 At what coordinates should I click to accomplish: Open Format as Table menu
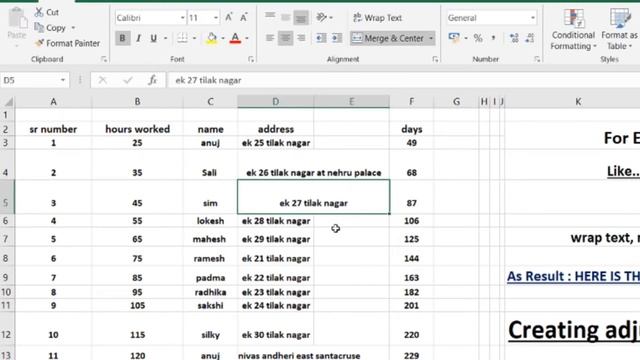[620, 29]
